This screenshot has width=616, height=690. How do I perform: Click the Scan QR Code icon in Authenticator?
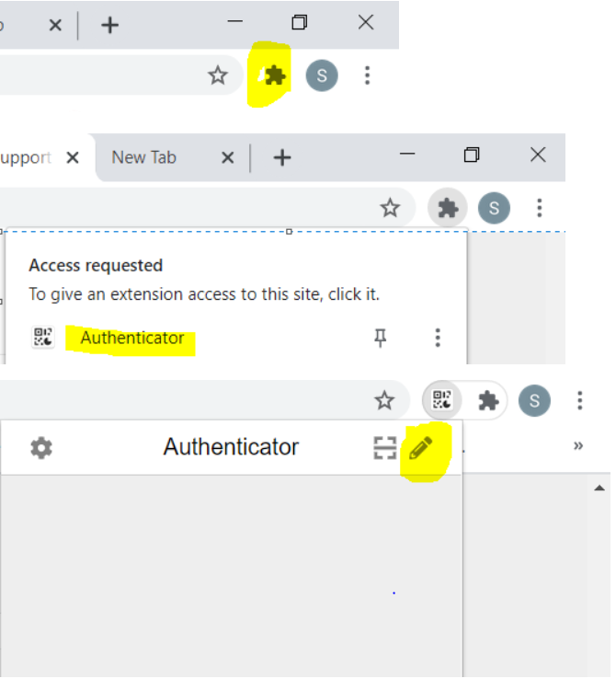384,448
